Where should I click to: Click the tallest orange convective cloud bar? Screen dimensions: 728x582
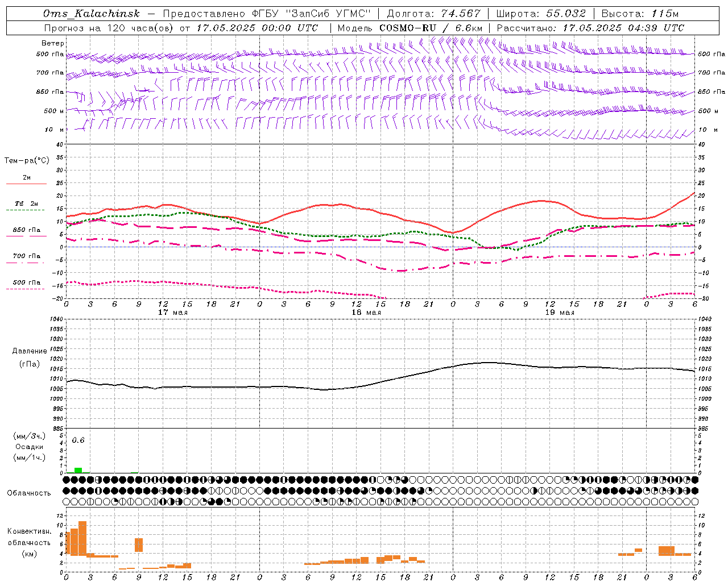[x=82, y=539]
